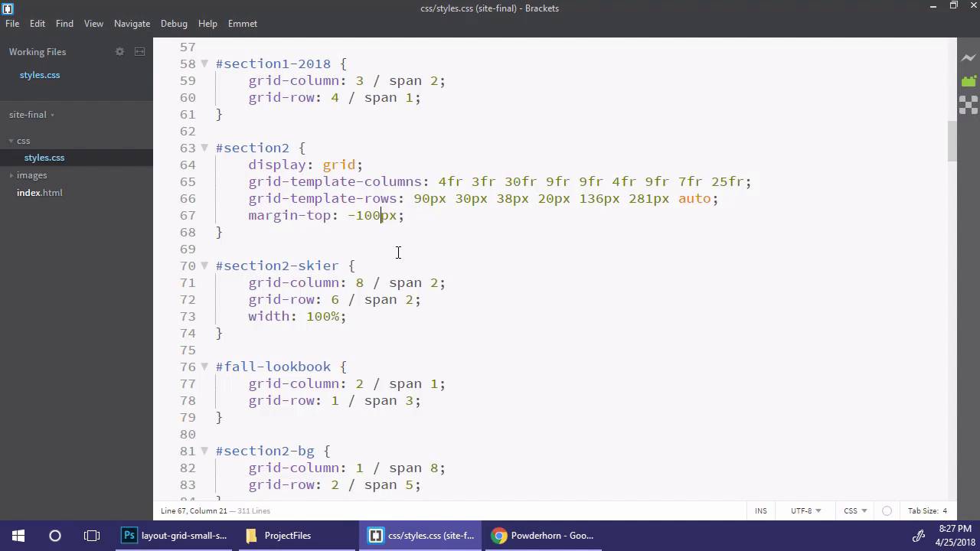The height and width of the screenshot is (551, 980).
Task: Click the Brackets app icon in title bar
Action: pos(8,8)
